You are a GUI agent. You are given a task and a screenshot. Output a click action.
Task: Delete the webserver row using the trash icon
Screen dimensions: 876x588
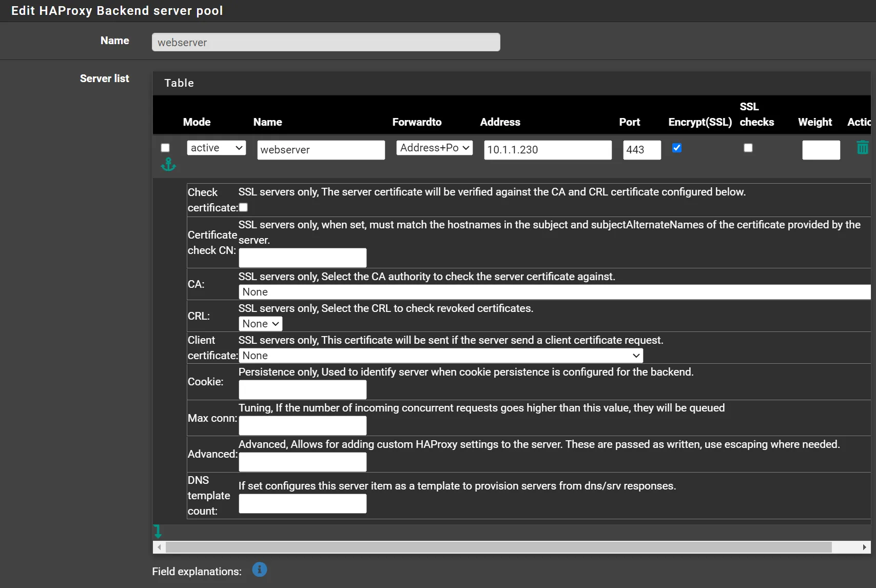point(863,147)
